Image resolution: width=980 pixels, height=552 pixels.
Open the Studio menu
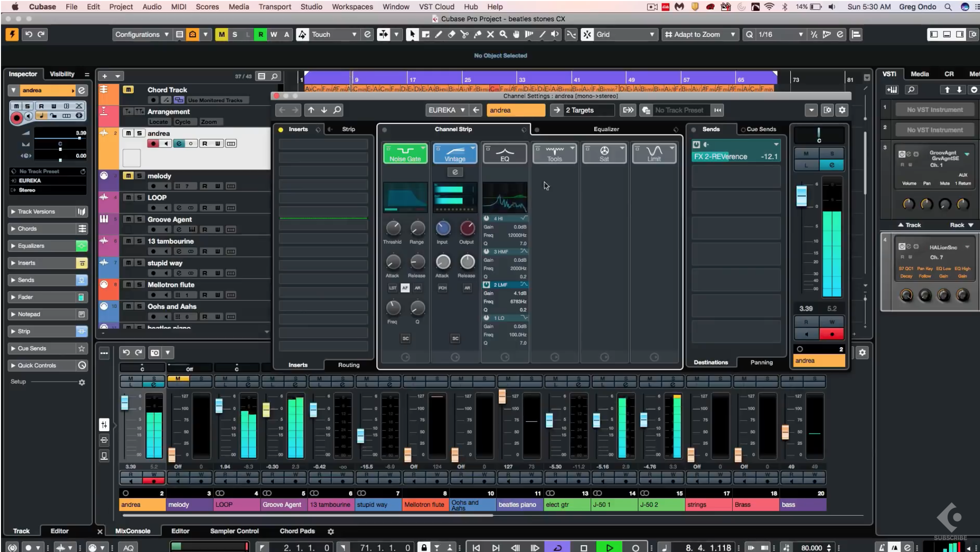point(311,7)
